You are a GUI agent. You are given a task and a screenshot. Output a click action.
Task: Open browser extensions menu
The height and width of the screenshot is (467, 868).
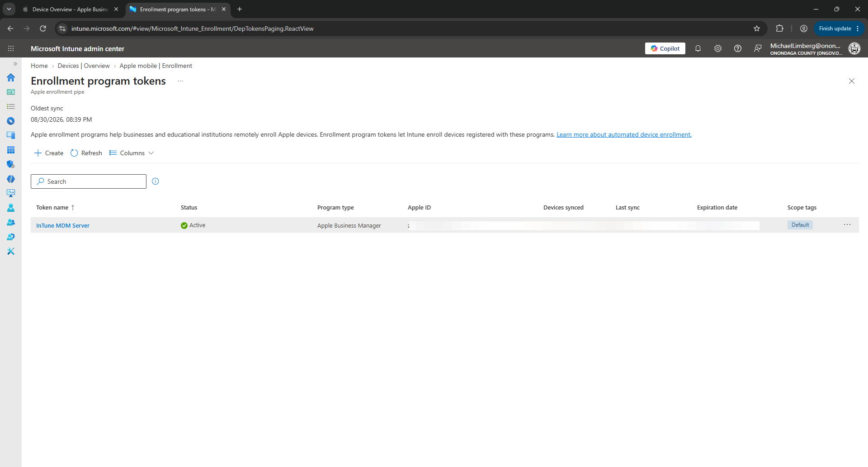pyautogui.click(x=779, y=29)
